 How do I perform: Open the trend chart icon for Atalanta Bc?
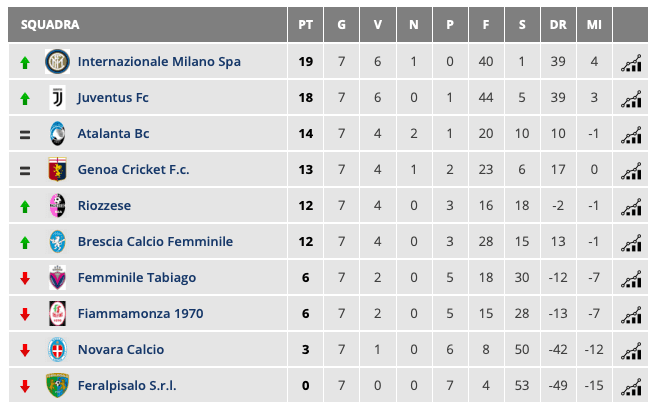point(631,134)
